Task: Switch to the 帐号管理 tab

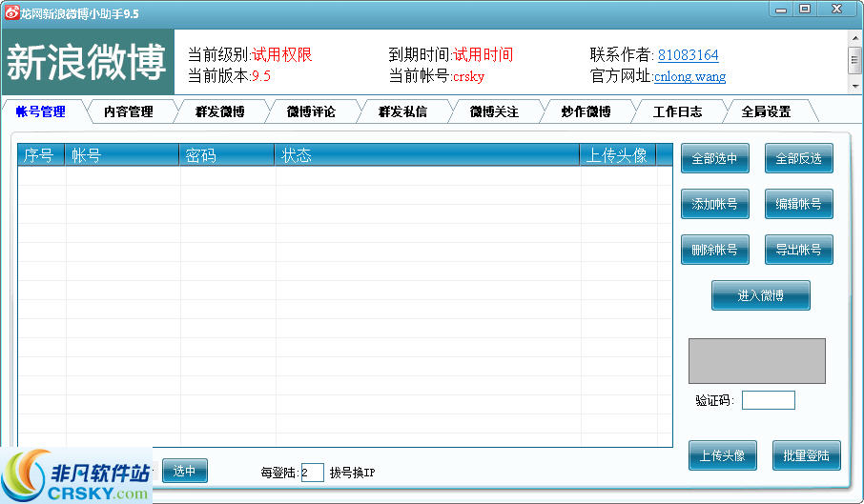Action: [x=41, y=111]
